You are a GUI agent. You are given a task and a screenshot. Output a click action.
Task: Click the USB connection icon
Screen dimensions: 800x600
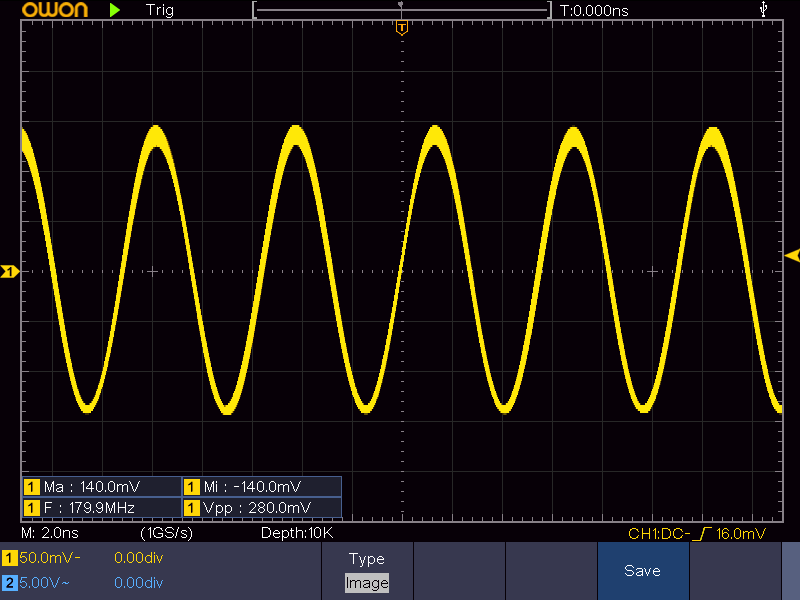(x=763, y=9)
